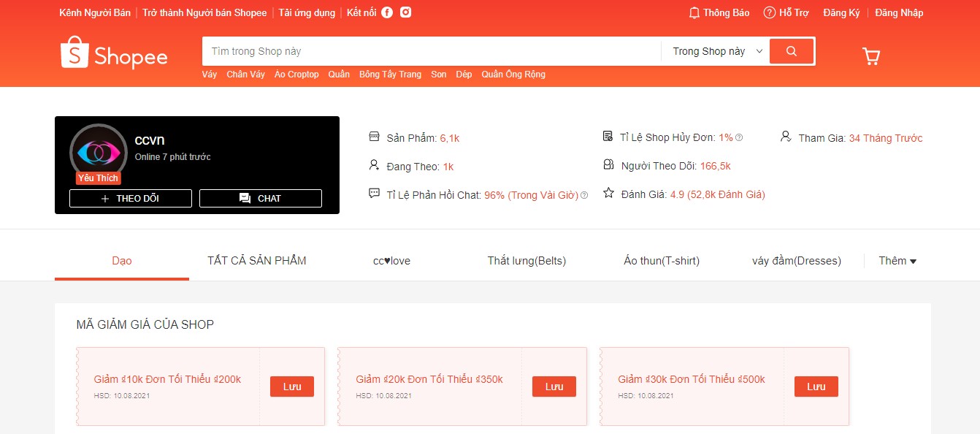The height and width of the screenshot is (434, 980).
Task: Open the Facebook icon next to Kết nối
Action: click(x=387, y=12)
